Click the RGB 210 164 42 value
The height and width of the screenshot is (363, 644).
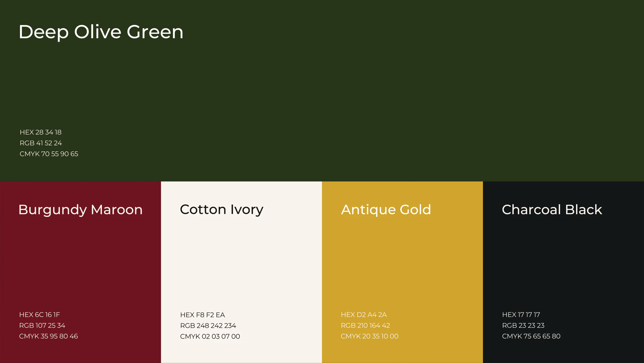tap(365, 325)
